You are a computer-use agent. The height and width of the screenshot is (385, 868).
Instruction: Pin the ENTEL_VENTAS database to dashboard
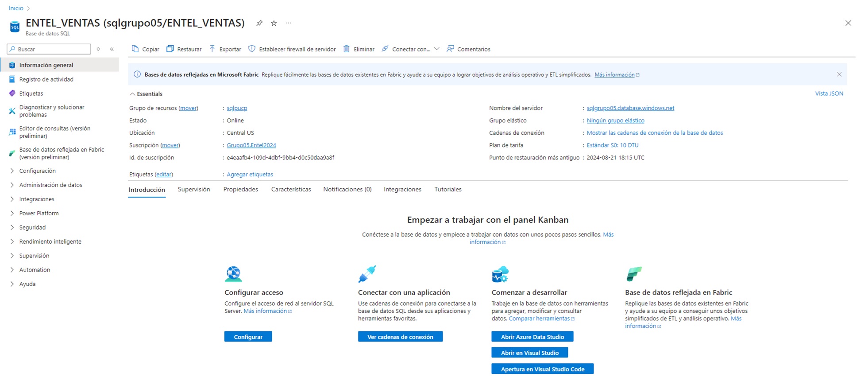point(259,23)
